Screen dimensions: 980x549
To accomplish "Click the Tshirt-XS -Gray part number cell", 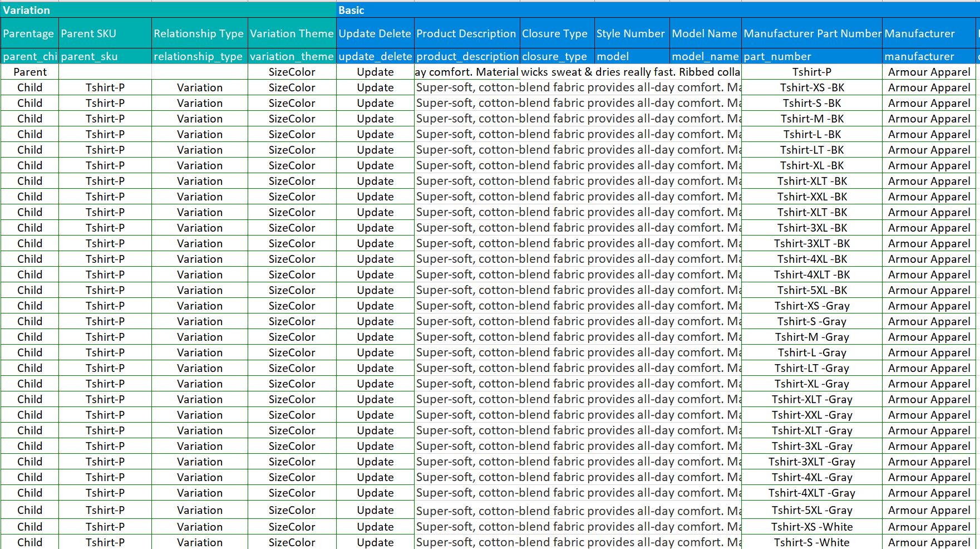I will (x=812, y=306).
